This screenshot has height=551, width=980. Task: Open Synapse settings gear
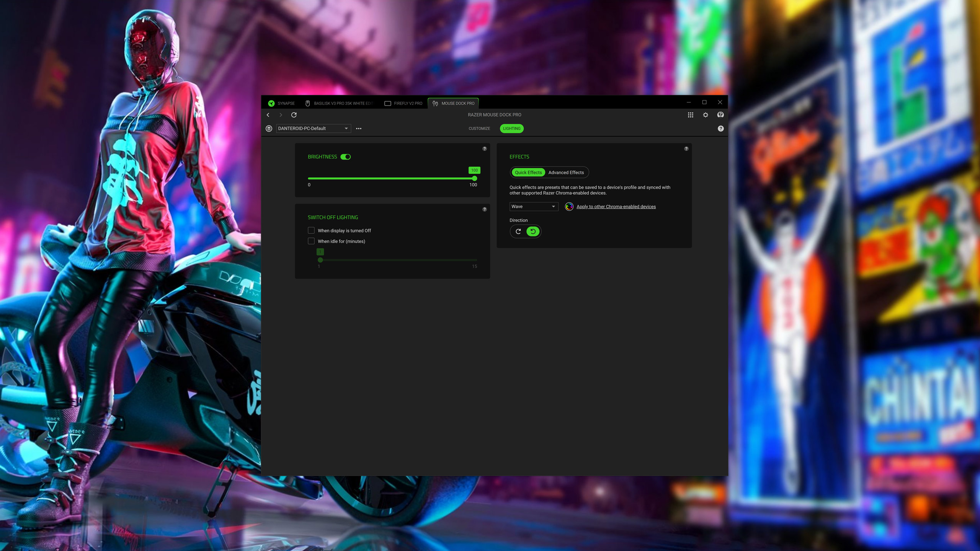706,115
